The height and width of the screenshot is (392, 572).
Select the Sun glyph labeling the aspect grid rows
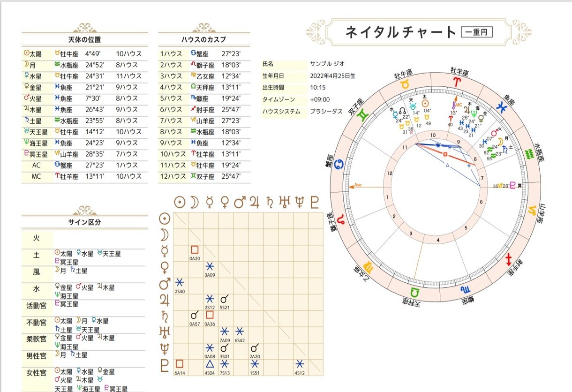165,219
